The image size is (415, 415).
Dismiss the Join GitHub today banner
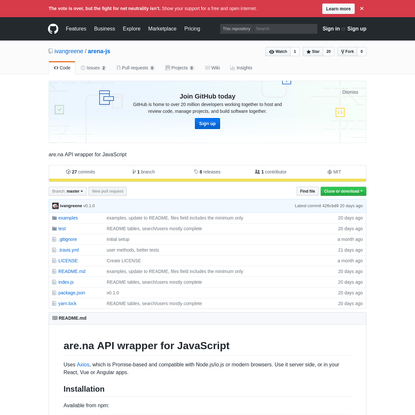(x=350, y=92)
